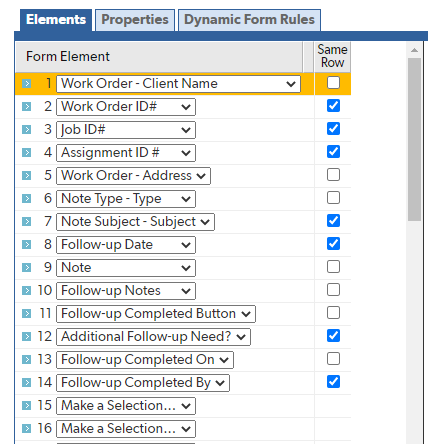Click the row arrow icon beside Job ID#
The image size is (428, 444).
coord(26,130)
